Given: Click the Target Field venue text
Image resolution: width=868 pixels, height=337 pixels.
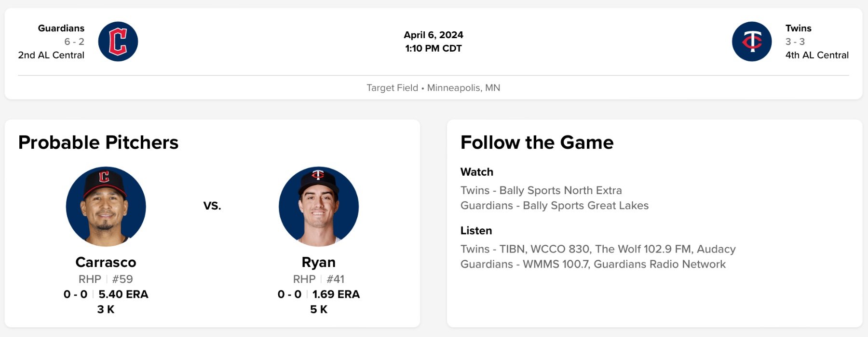Looking at the screenshot, I should (x=392, y=88).
